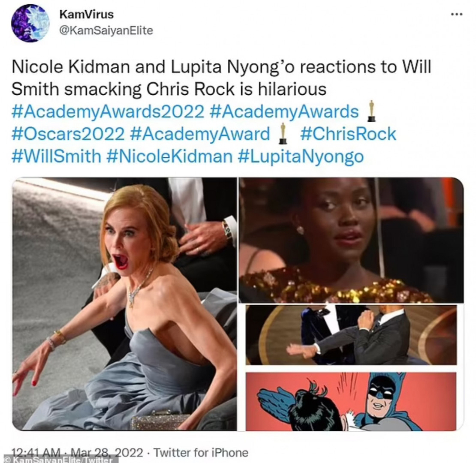Click the Oscar statuette emoji before #ChrisRock
The width and height of the screenshot is (476, 463).
[283, 133]
